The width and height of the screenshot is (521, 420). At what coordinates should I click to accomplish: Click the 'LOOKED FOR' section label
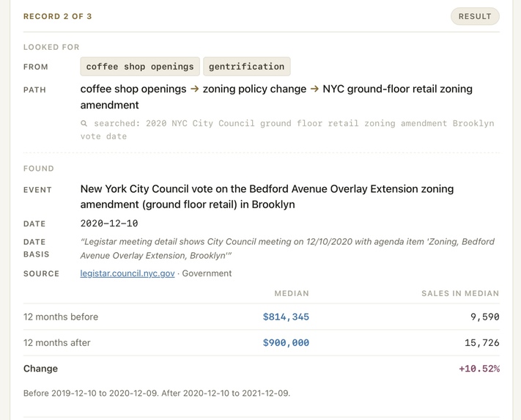(51, 47)
